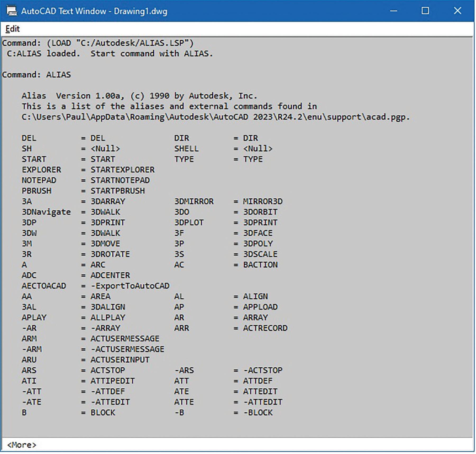Click the STARTNOTEPAD entry

120,180
